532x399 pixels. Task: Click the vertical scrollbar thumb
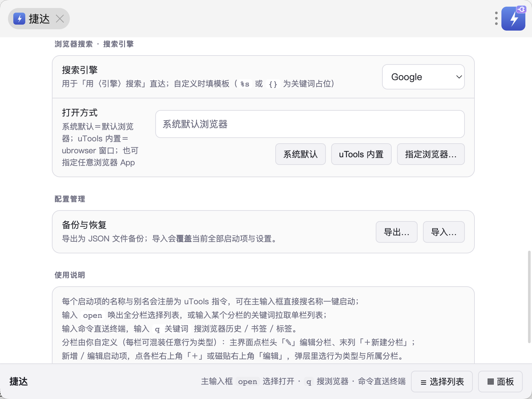click(529, 297)
